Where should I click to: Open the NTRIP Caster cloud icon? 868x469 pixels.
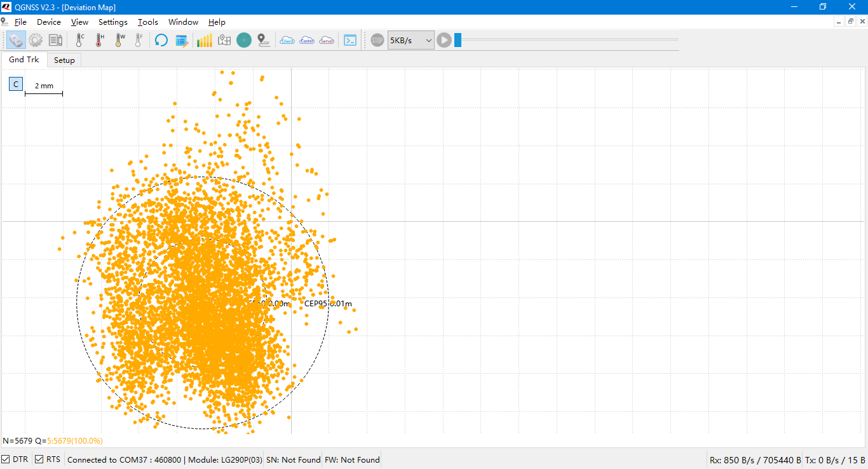pyautogui.click(x=307, y=40)
